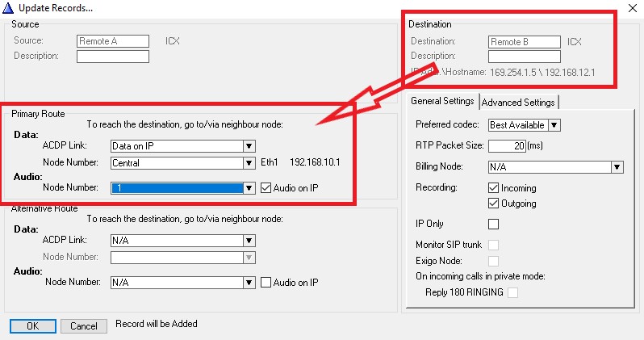Toggle Exigo Node checkbox
644x340 pixels.
tap(493, 261)
